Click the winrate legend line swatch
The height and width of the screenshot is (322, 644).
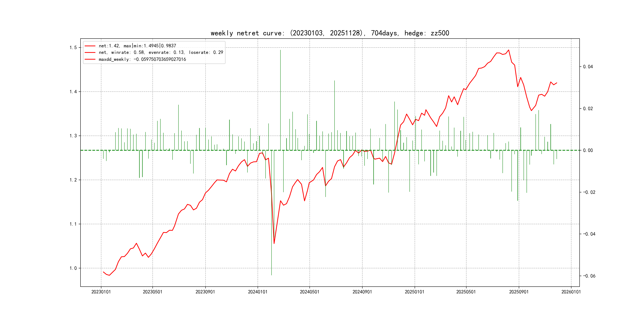pyautogui.click(x=90, y=52)
